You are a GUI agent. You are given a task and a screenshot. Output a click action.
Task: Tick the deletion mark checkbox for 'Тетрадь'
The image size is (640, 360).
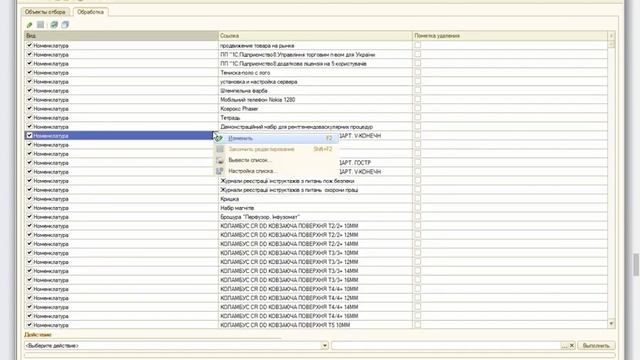(x=418, y=118)
